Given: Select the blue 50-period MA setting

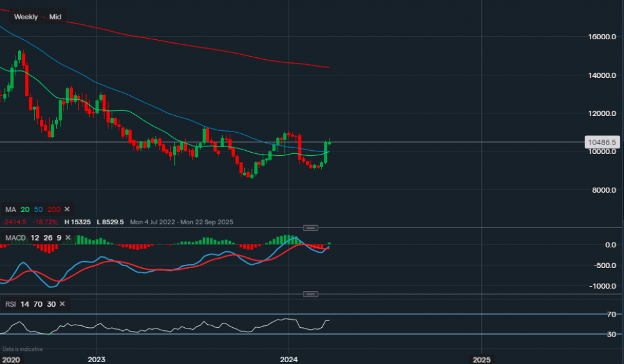Looking at the screenshot, I should coord(39,209).
